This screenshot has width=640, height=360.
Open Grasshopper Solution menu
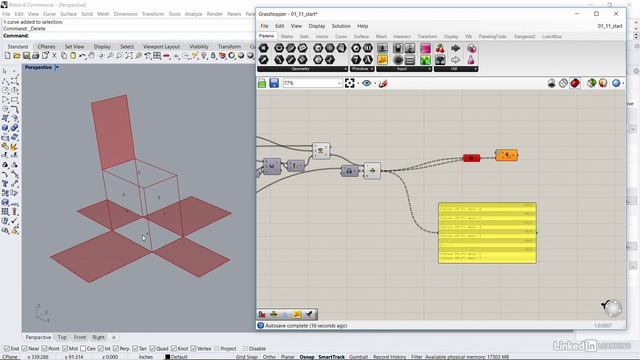coord(341,26)
